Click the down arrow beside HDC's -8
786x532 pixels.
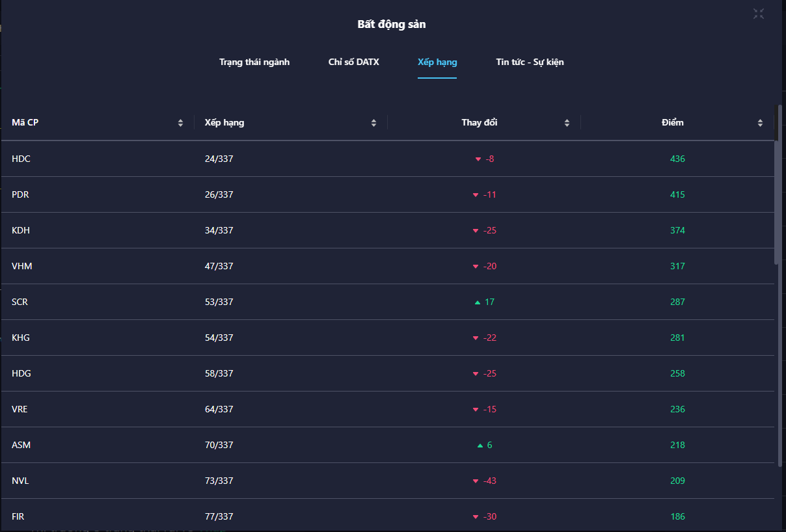tap(478, 159)
